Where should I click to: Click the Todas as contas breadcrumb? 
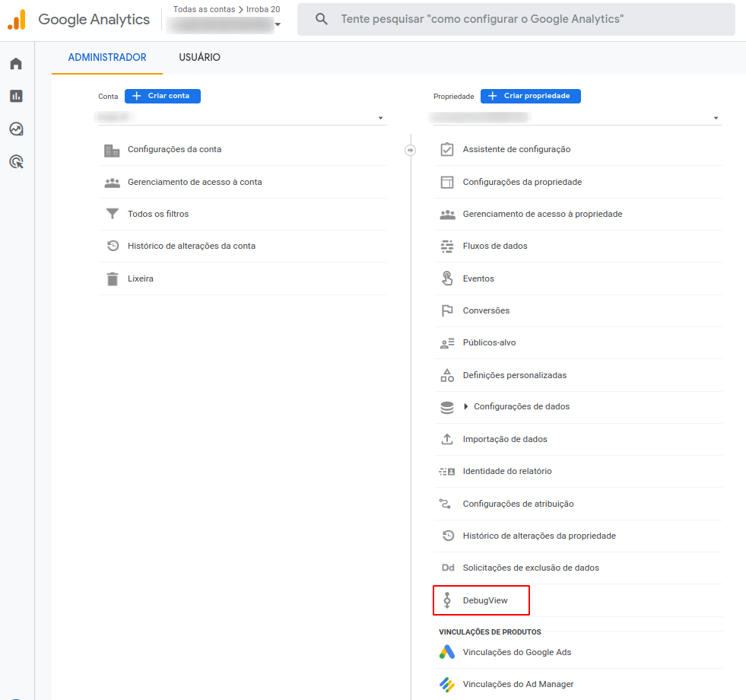204,9
